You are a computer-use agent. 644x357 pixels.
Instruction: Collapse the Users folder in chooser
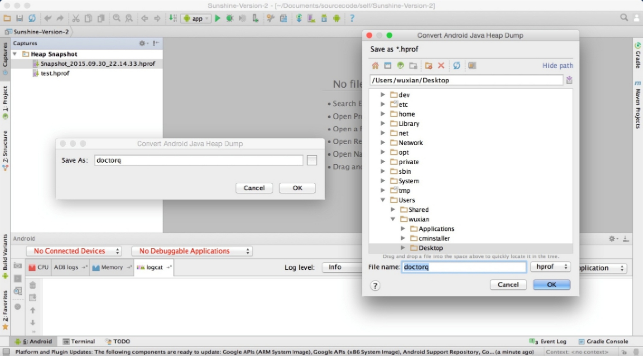click(x=383, y=200)
